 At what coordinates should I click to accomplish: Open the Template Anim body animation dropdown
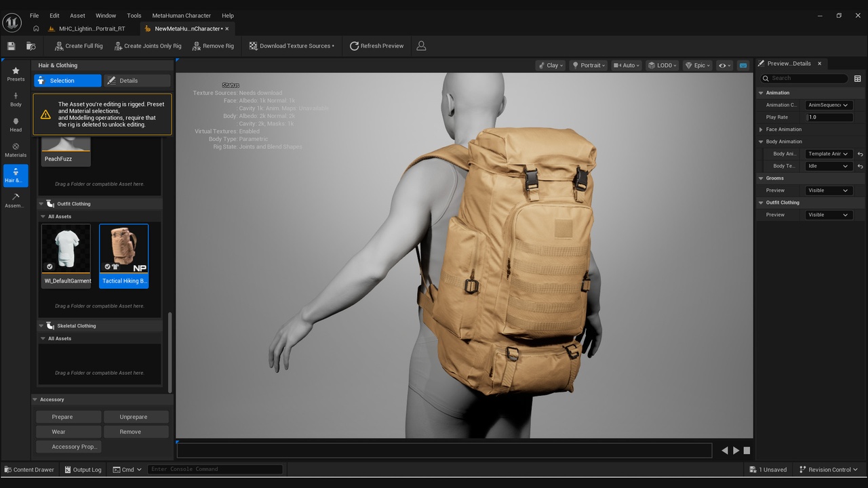pos(829,154)
